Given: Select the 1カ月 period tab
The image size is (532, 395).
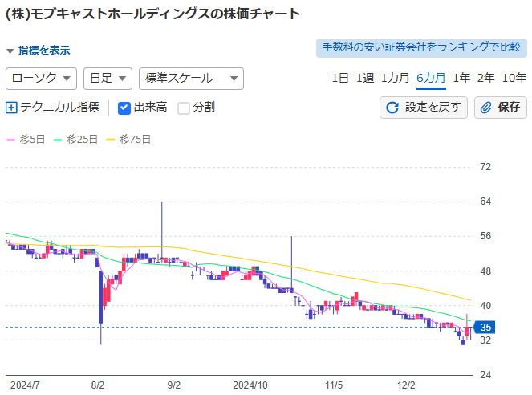Looking at the screenshot, I should tap(395, 79).
